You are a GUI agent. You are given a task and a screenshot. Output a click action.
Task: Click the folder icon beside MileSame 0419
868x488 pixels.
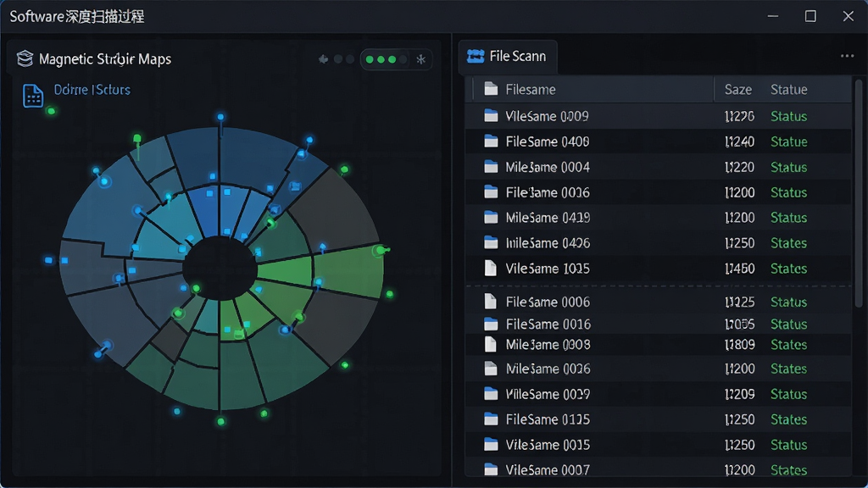coord(491,218)
